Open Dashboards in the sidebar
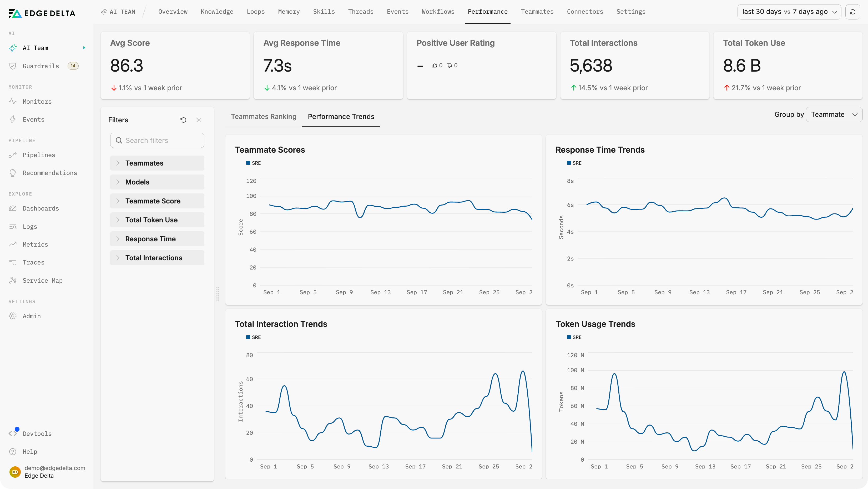The image size is (868, 489). click(x=41, y=208)
